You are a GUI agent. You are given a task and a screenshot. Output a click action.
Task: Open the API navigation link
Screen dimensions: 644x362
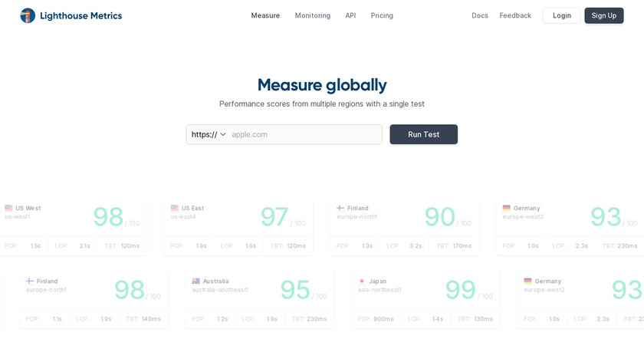[350, 15]
